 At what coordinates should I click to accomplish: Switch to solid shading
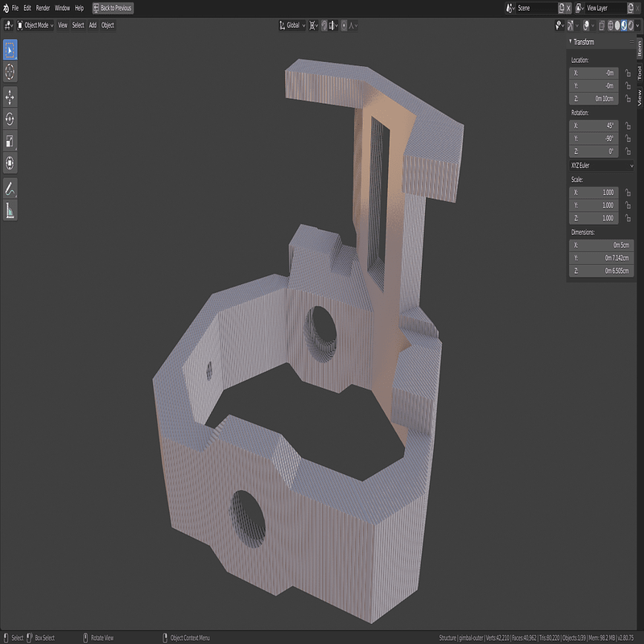pyautogui.click(x=617, y=26)
